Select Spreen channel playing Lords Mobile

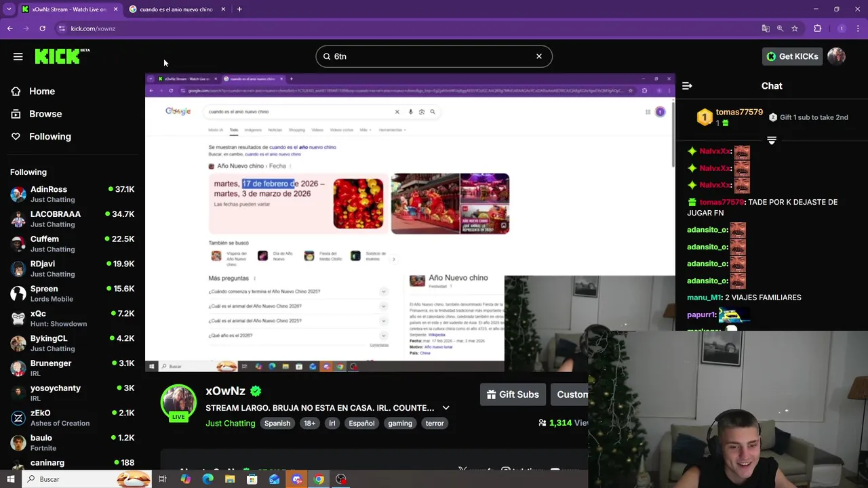[73, 293]
